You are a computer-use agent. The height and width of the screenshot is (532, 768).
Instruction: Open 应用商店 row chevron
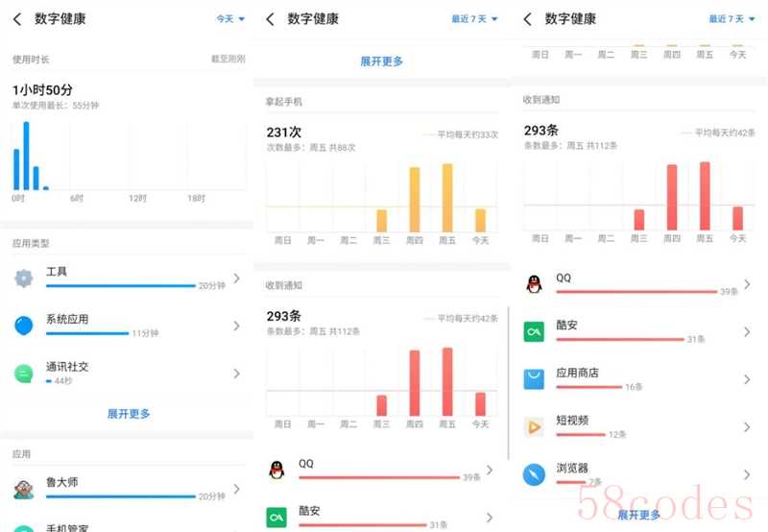coord(748,379)
